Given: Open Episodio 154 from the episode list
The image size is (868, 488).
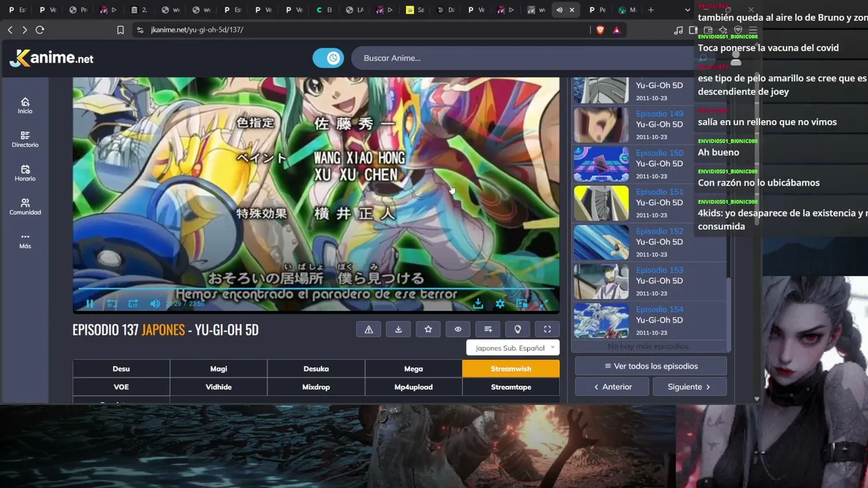Looking at the screenshot, I should (659, 310).
